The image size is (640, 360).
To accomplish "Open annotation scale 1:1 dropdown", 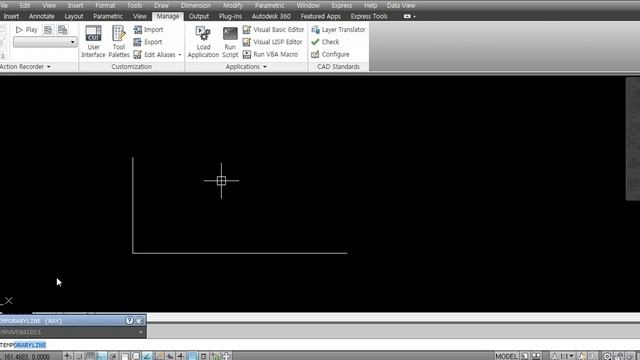I will click(x=571, y=356).
